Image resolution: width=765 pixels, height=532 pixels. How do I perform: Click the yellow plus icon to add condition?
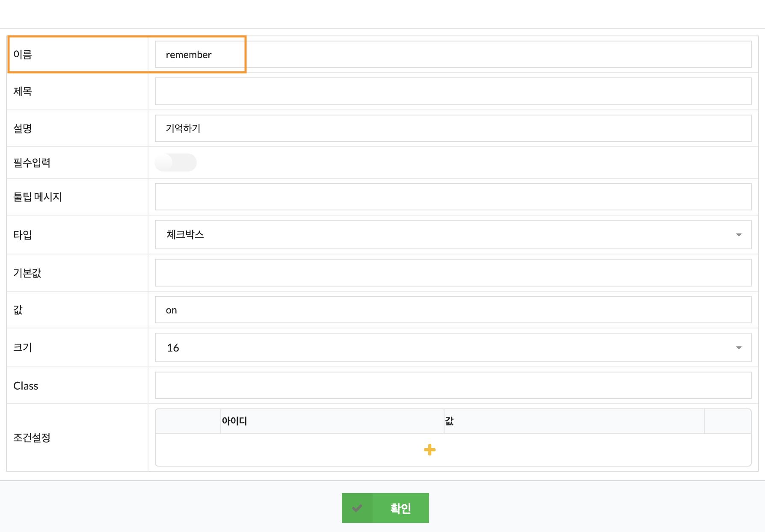click(x=430, y=450)
